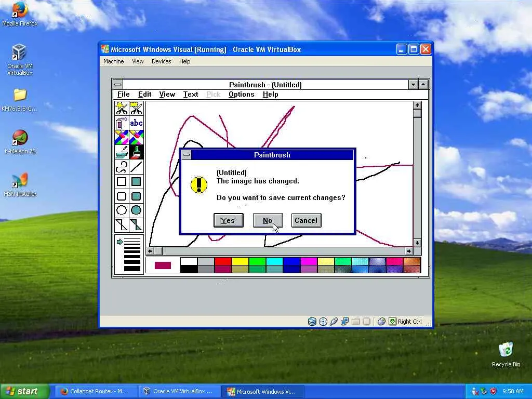Click the VirtualBox hard disk status icon
The height and width of the screenshot is (399, 532).
click(312, 321)
